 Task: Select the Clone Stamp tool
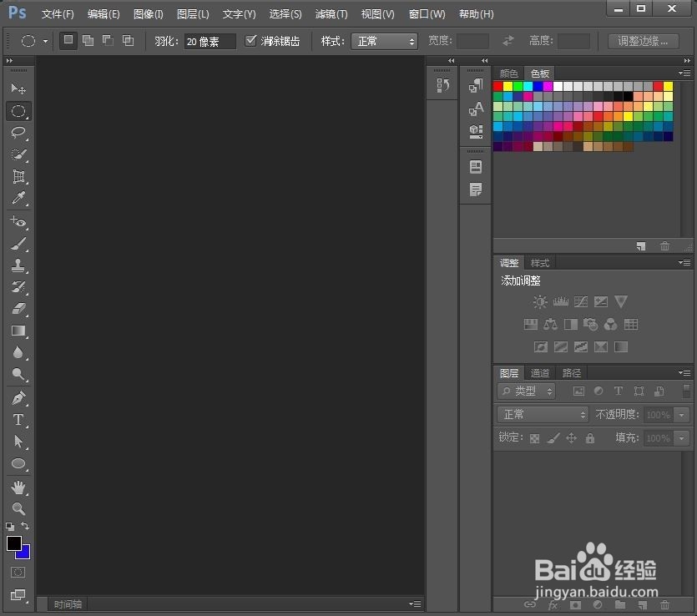tap(18, 265)
